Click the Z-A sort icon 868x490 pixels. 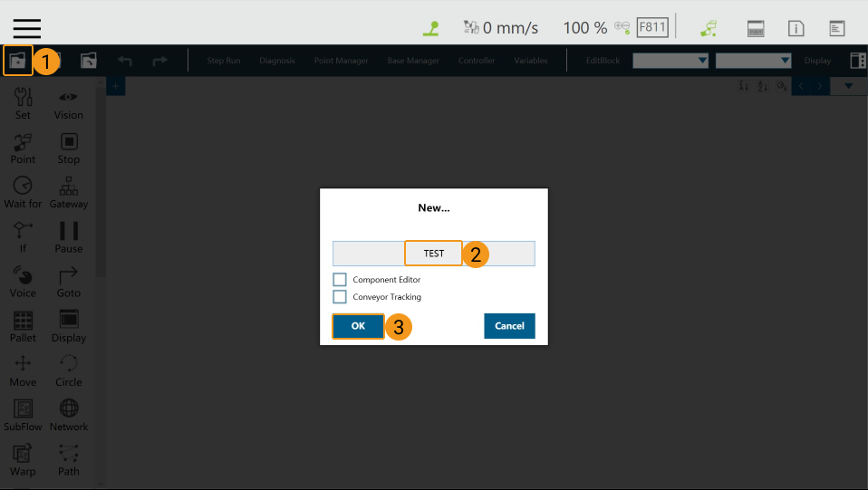744,86
